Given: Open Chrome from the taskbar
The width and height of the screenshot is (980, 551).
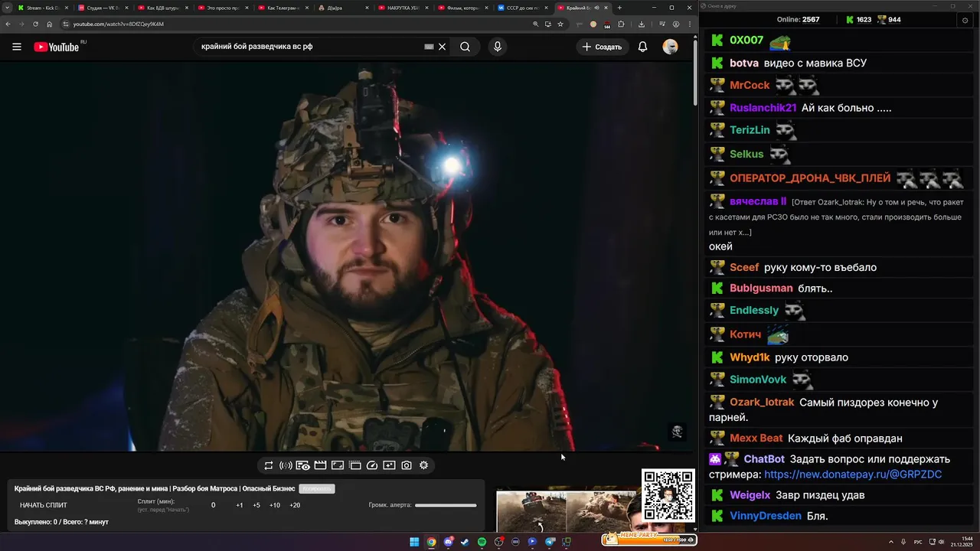Looking at the screenshot, I should [x=431, y=542].
